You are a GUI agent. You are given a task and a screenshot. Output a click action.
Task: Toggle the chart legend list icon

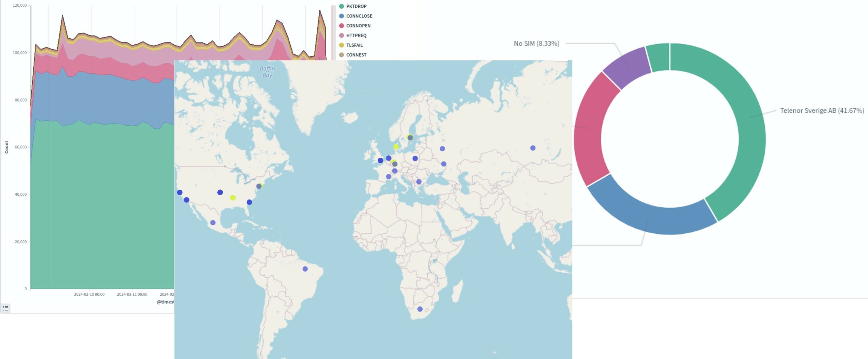[x=5, y=308]
